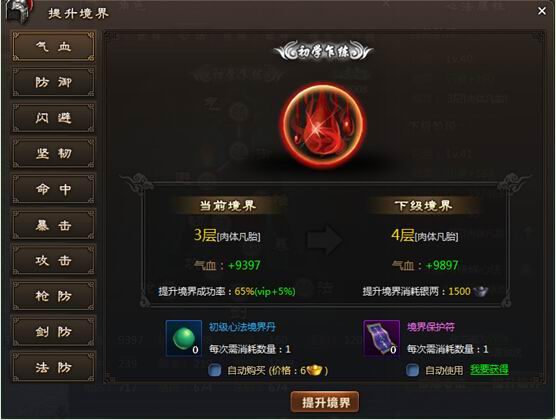
Task: Click the 初学乍练 title banner
Action: point(323,52)
